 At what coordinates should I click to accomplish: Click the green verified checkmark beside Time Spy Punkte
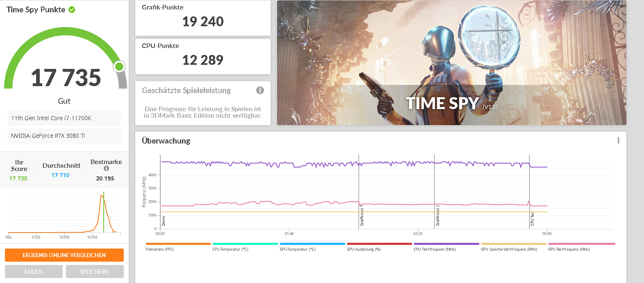coord(72,9)
